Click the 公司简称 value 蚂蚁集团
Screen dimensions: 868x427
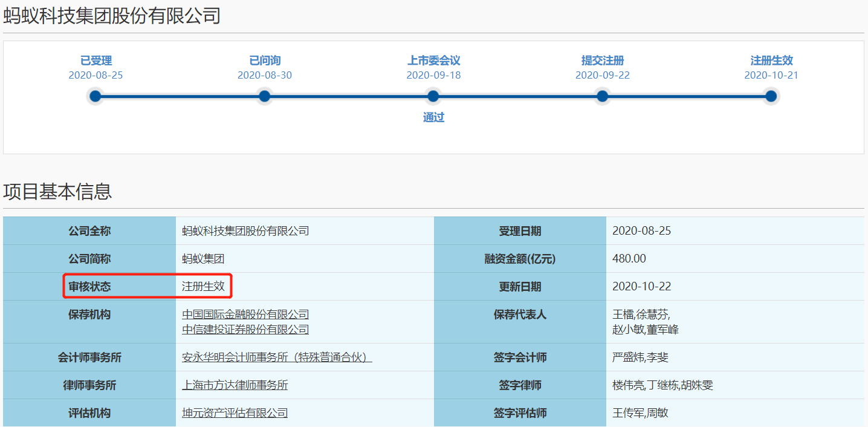(204, 259)
